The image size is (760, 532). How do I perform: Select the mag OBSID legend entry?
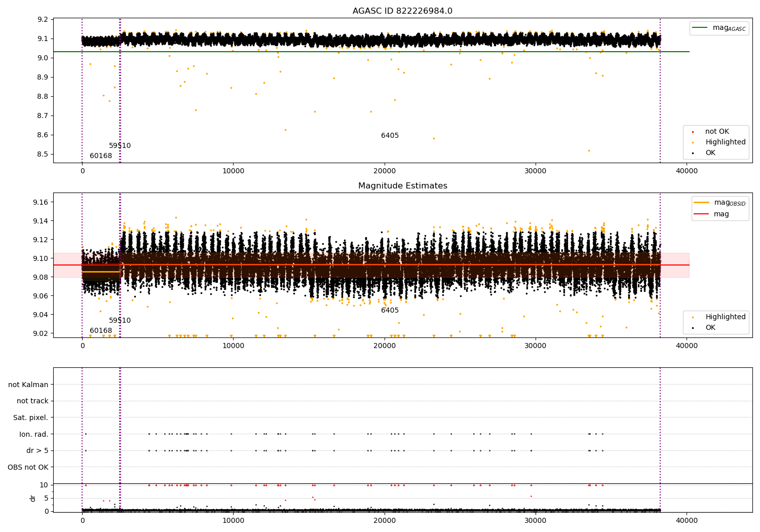720,203
